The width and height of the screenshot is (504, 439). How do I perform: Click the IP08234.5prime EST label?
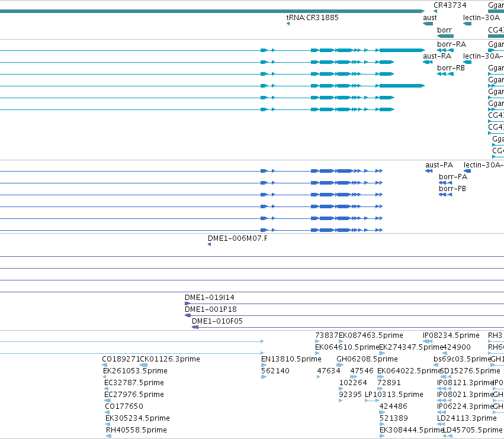click(451, 335)
